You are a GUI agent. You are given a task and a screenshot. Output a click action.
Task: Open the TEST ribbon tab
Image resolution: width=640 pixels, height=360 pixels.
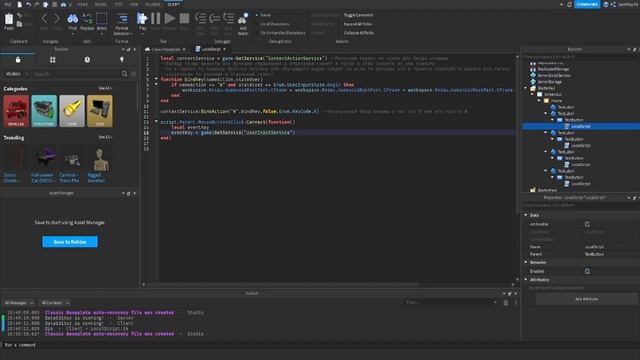point(118,4)
